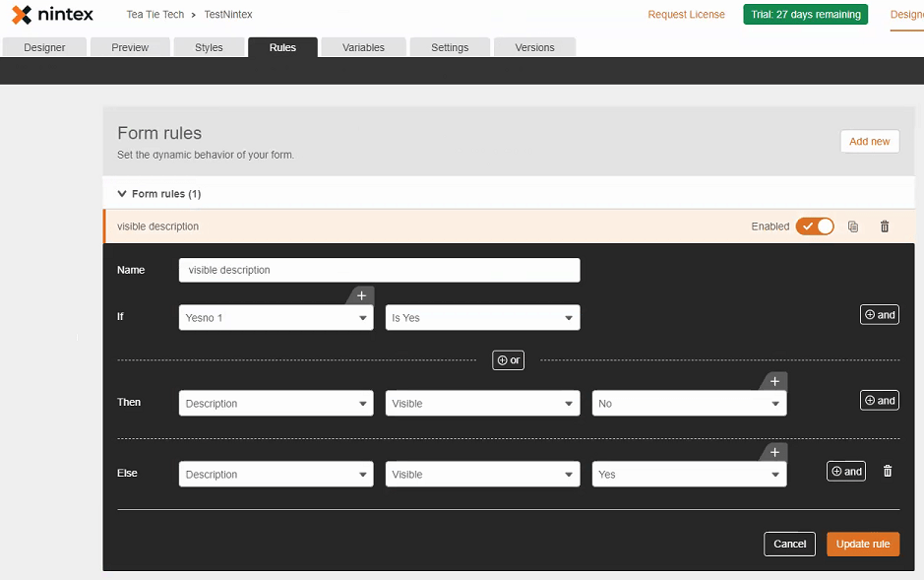924x580 pixels.
Task: Delete the Else action row
Action: [x=888, y=471]
